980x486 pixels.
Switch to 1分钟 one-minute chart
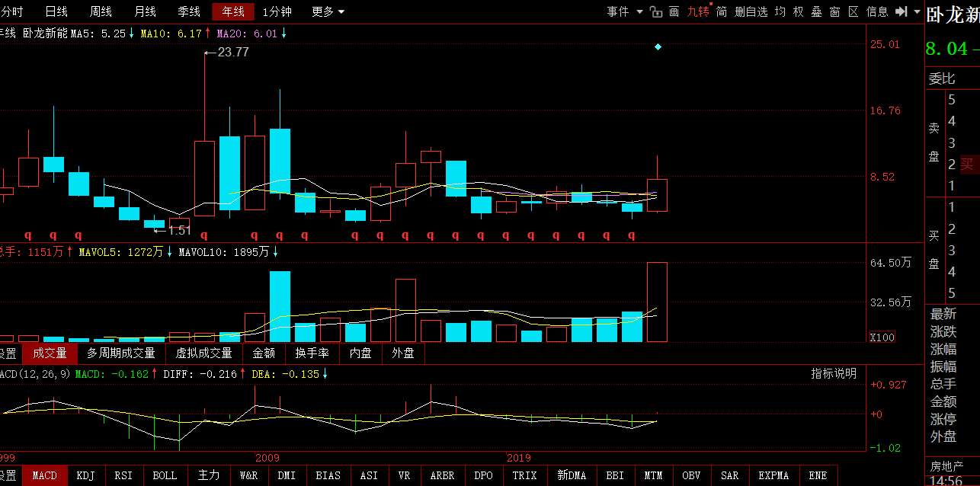[277, 11]
